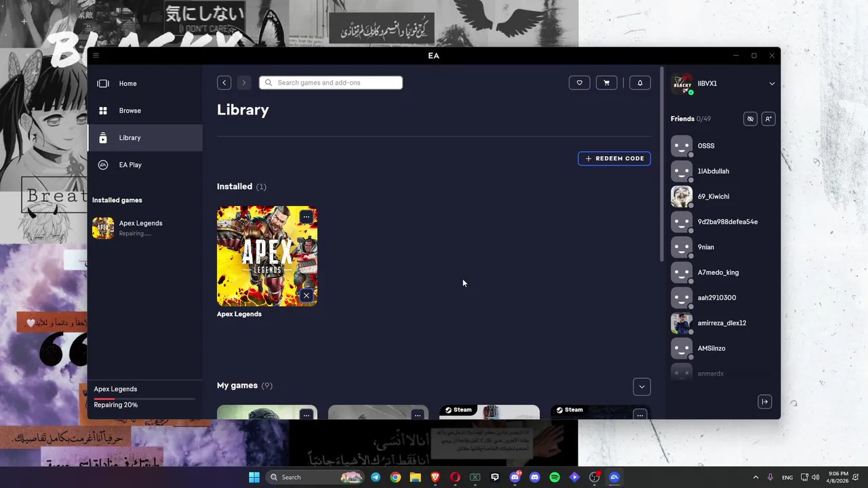Click the Apex Legends title under cover
868x488 pixels.
[x=239, y=314]
